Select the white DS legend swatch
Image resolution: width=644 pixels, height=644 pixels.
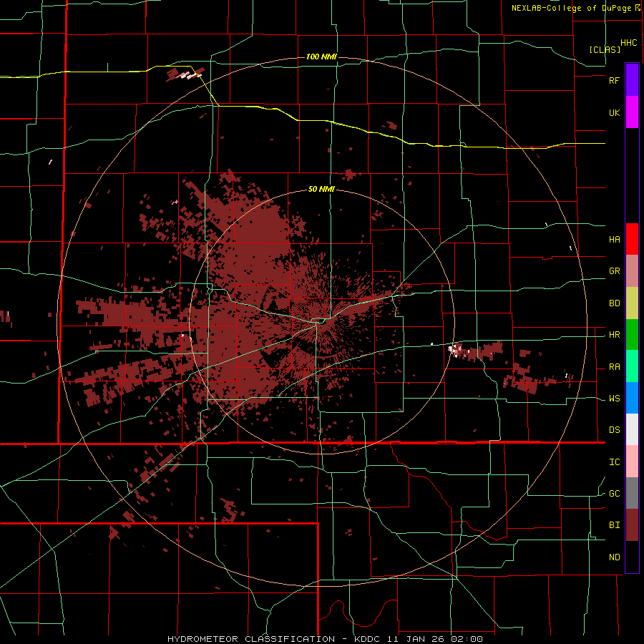[632, 429]
